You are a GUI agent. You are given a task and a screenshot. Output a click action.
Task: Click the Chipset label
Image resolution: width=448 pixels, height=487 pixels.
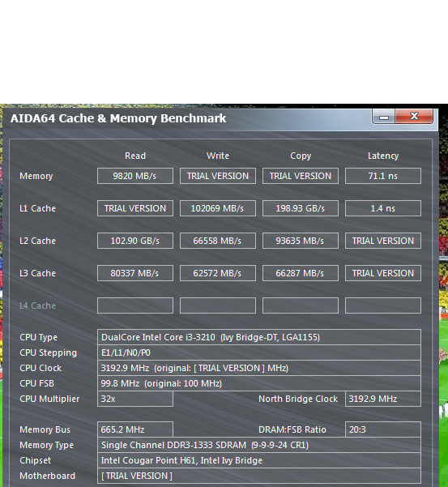pyautogui.click(x=35, y=460)
